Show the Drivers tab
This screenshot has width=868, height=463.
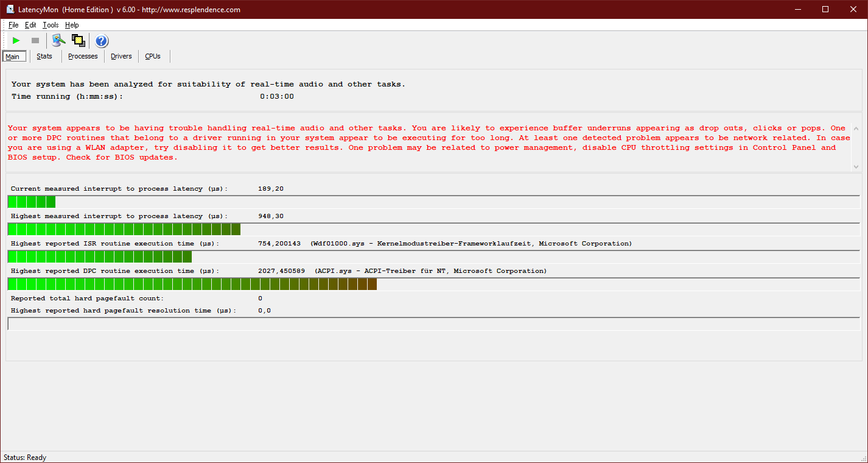click(121, 56)
